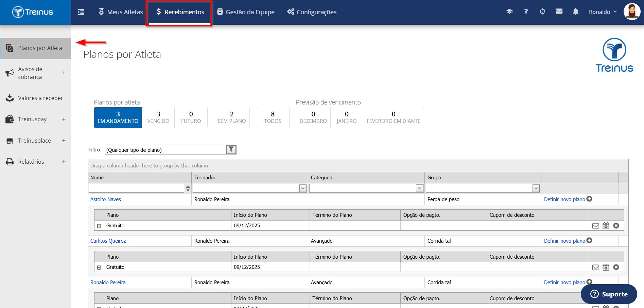Image resolution: width=644 pixels, height=308 pixels.
Task: Open the Configurações menu
Action: pos(312,12)
